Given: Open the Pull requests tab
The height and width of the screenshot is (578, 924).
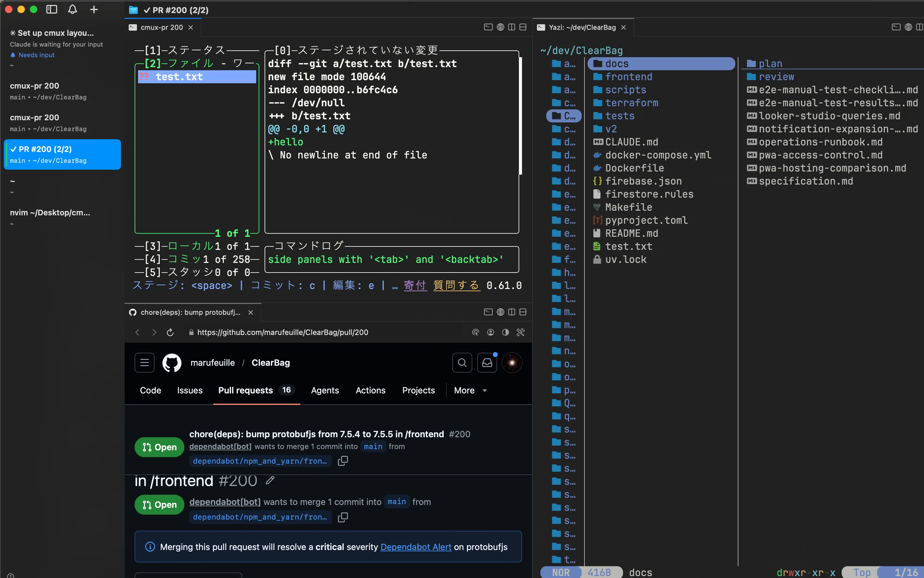Looking at the screenshot, I should tap(256, 390).
